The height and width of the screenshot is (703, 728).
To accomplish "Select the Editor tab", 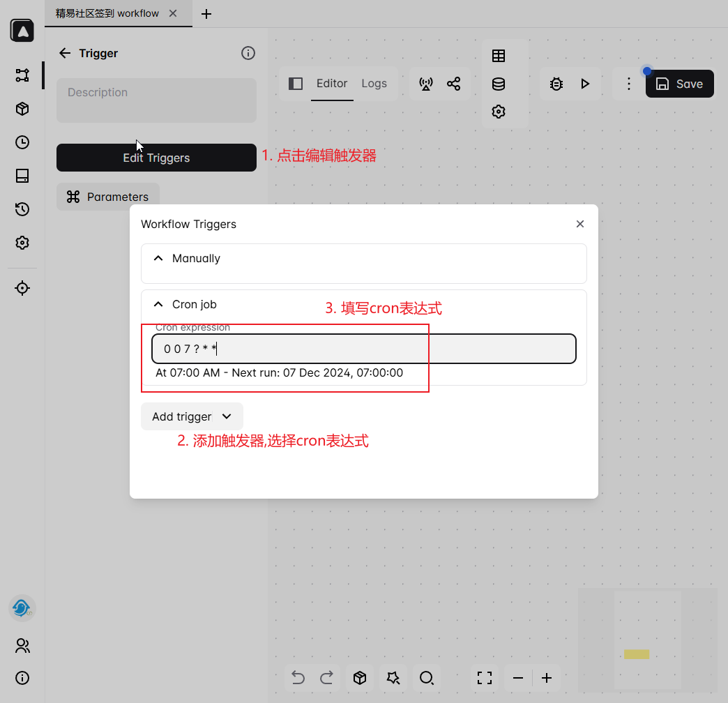I will (332, 84).
